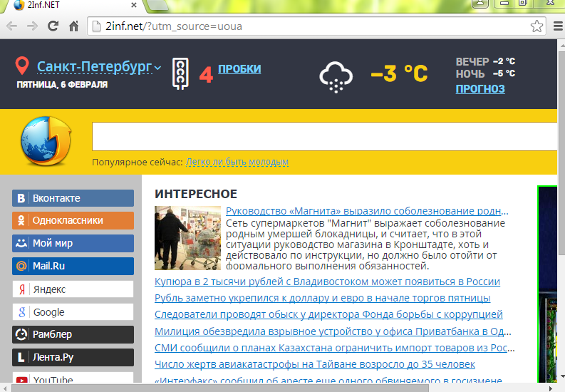Click inside the yellow search field
Screen dimensions: 565x392
[324, 137]
